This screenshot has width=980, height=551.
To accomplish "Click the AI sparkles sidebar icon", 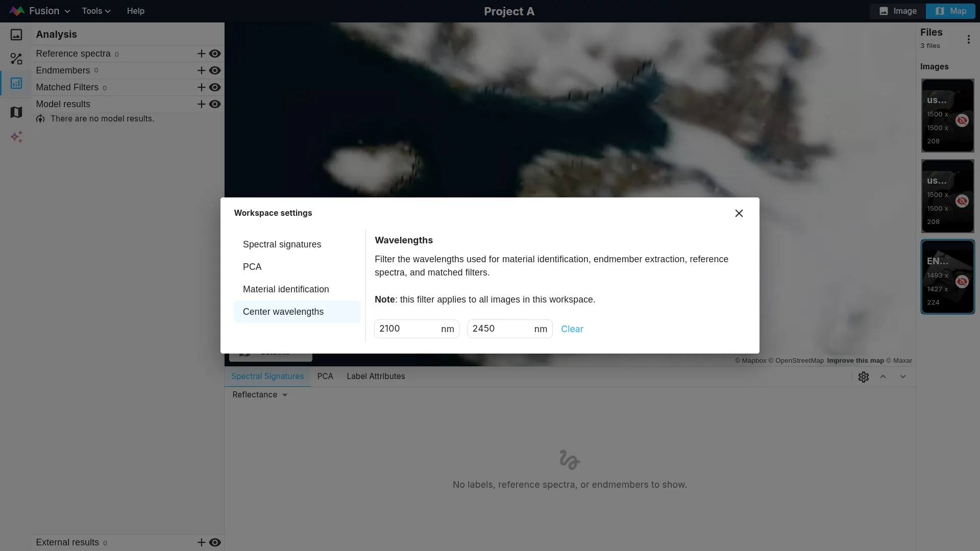I will pyautogui.click(x=16, y=137).
